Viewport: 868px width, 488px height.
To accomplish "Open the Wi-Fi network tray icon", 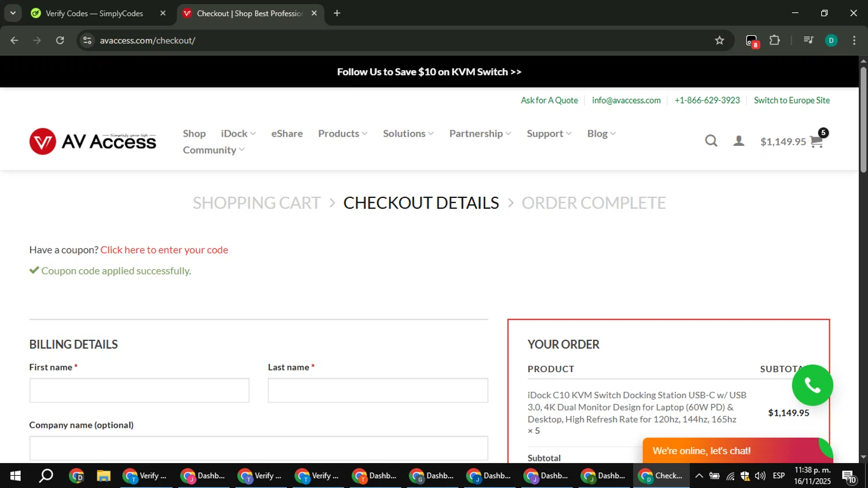I will pos(730,476).
